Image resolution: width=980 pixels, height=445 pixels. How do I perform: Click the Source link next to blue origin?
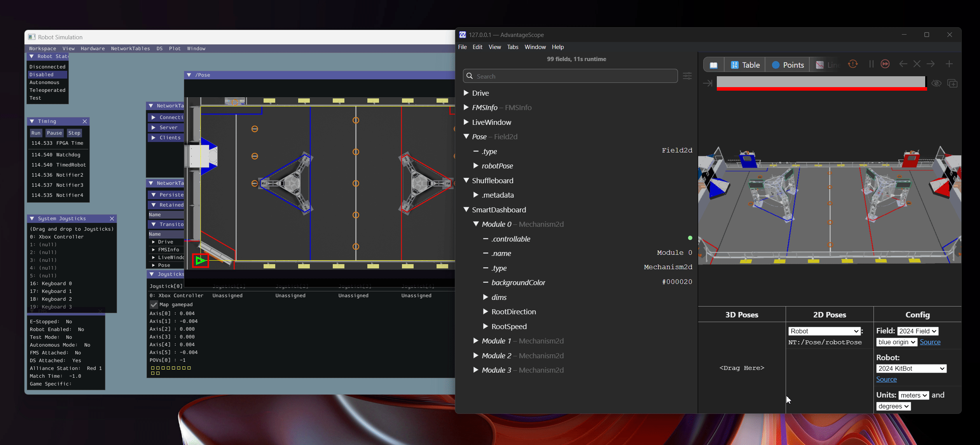(x=930, y=342)
